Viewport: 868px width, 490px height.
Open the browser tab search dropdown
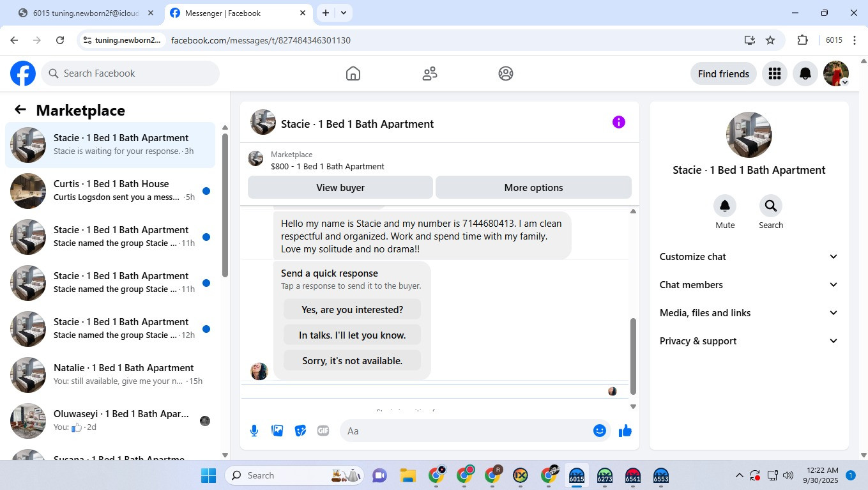pos(344,13)
